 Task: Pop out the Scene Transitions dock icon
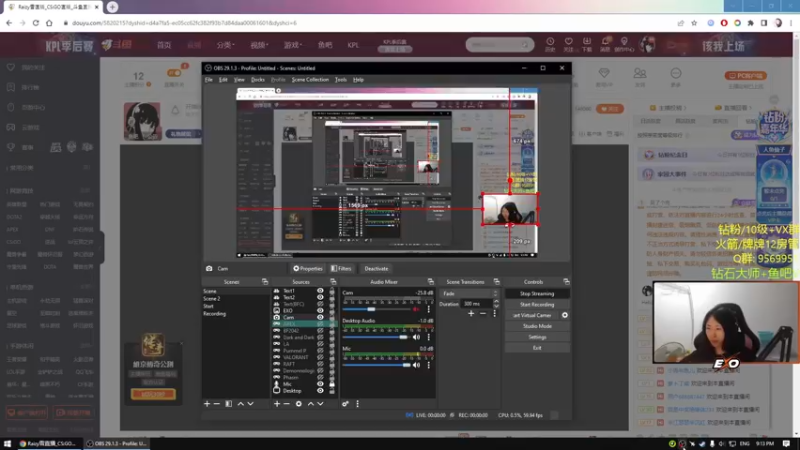496,282
